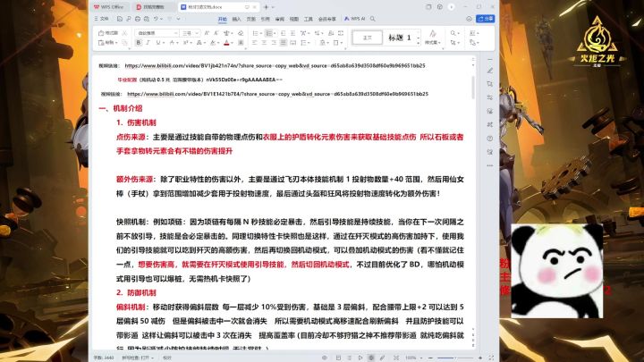Toggle strikethrough formatting

pos(173,42)
